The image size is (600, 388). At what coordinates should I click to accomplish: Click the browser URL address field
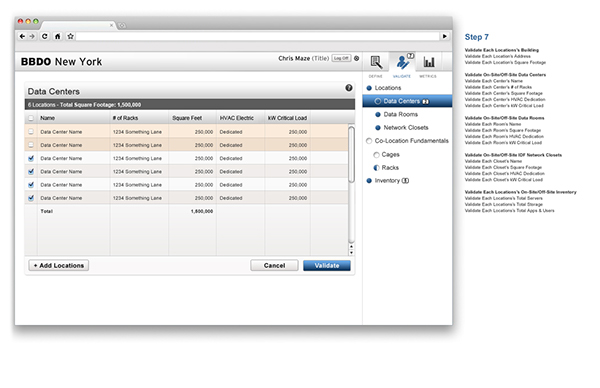[258, 36]
